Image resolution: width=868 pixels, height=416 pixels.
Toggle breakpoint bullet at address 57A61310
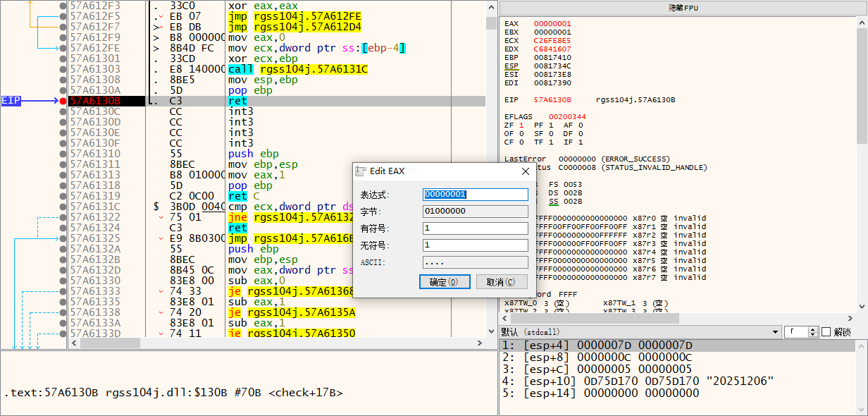(x=63, y=154)
